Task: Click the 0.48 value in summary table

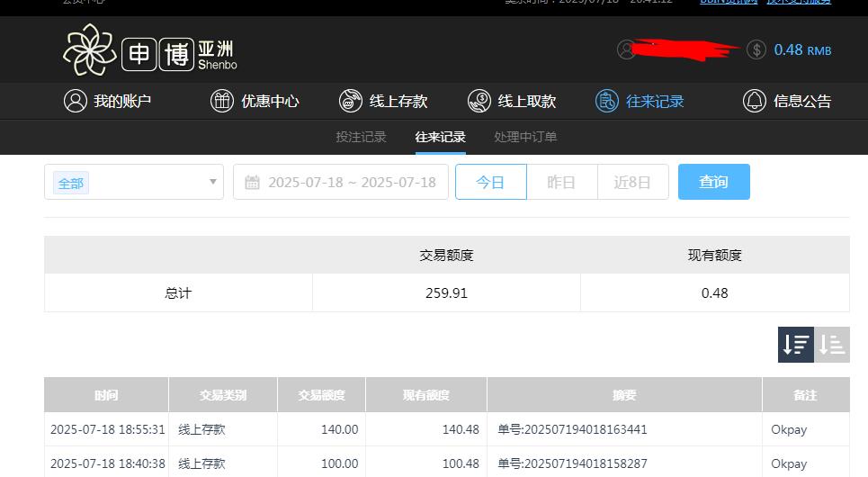Action: pyautogui.click(x=715, y=293)
